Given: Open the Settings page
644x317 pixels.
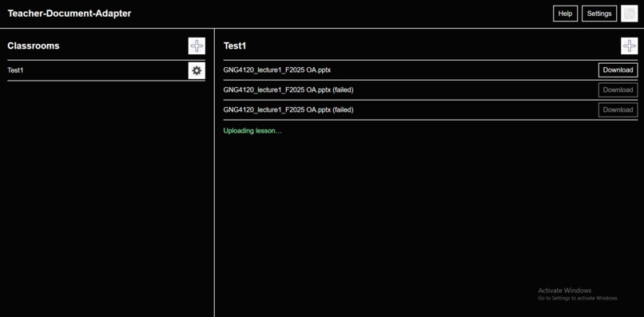Looking at the screenshot, I should click(599, 14).
